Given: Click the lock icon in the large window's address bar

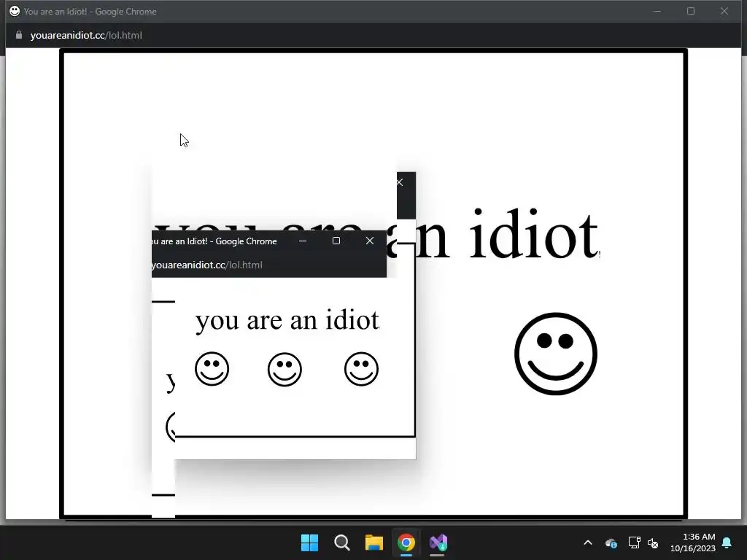Looking at the screenshot, I should (x=19, y=35).
